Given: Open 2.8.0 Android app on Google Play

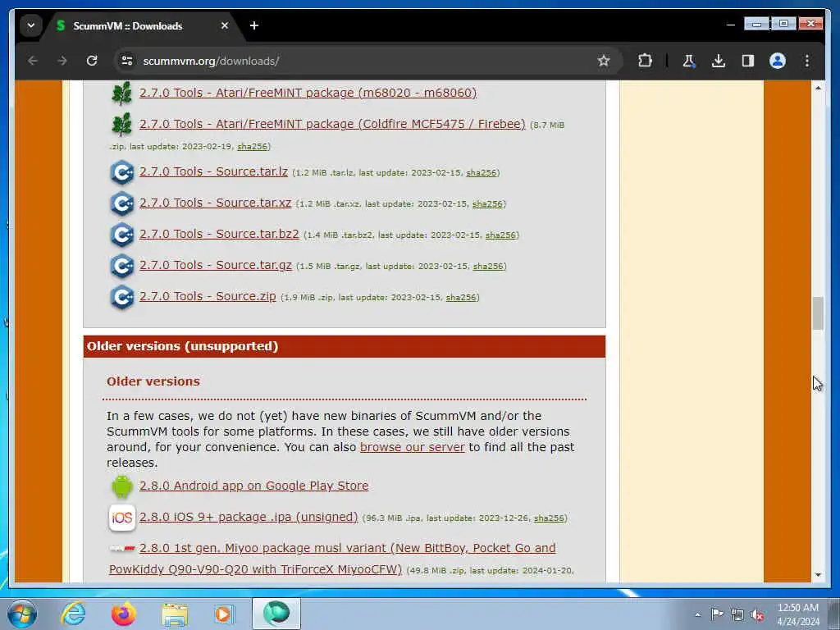Looking at the screenshot, I should (254, 486).
